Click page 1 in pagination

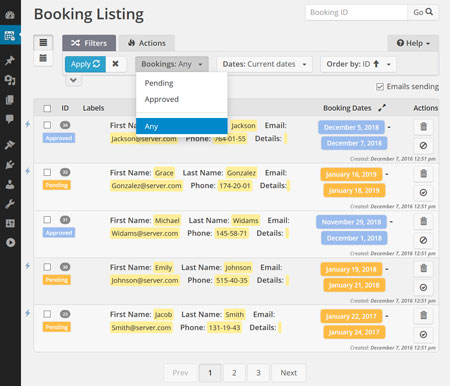210,373
